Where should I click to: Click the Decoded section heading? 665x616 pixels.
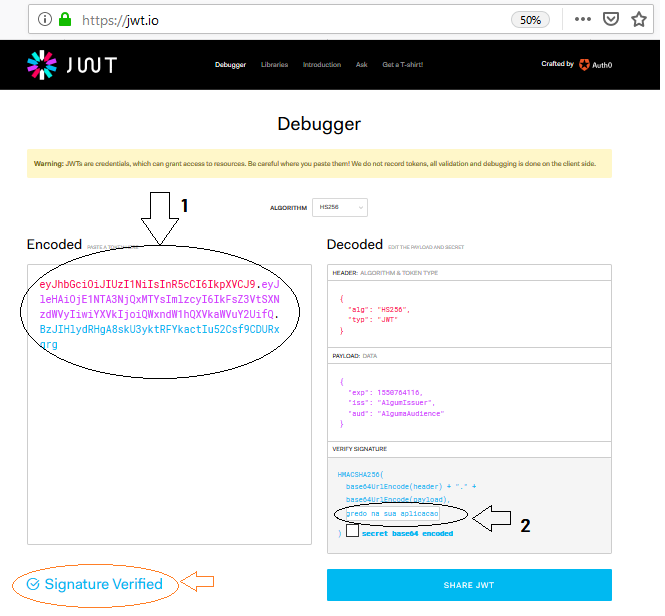[x=355, y=244]
